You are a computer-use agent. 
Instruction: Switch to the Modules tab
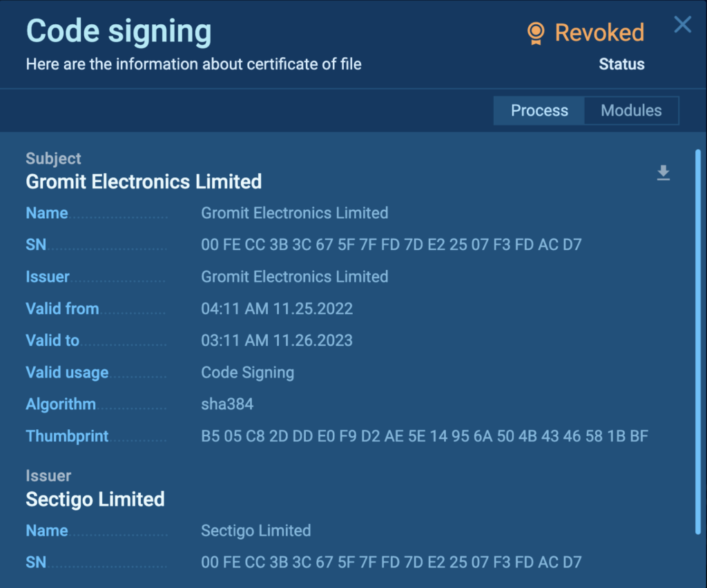[631, 110]
